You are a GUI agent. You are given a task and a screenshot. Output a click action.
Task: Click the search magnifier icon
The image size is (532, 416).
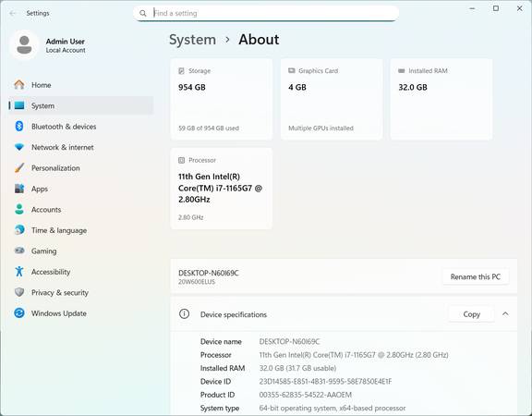[x=143, y=13]
